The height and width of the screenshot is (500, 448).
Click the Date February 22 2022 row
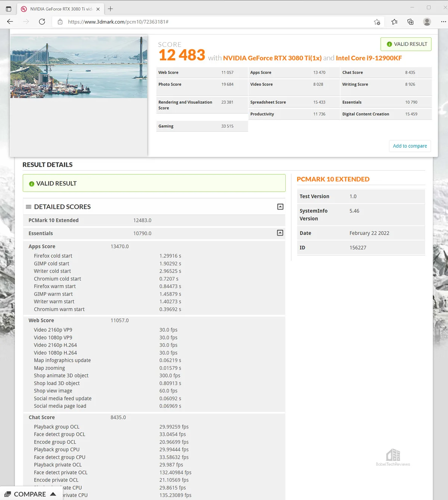tap(361, 233)
